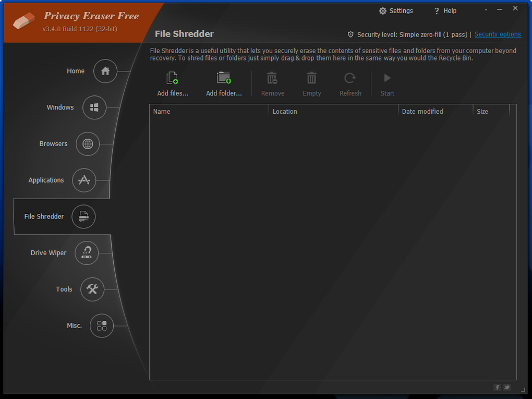
Task: Click the Refresh arrow icon
Action: tap(350, 78)
